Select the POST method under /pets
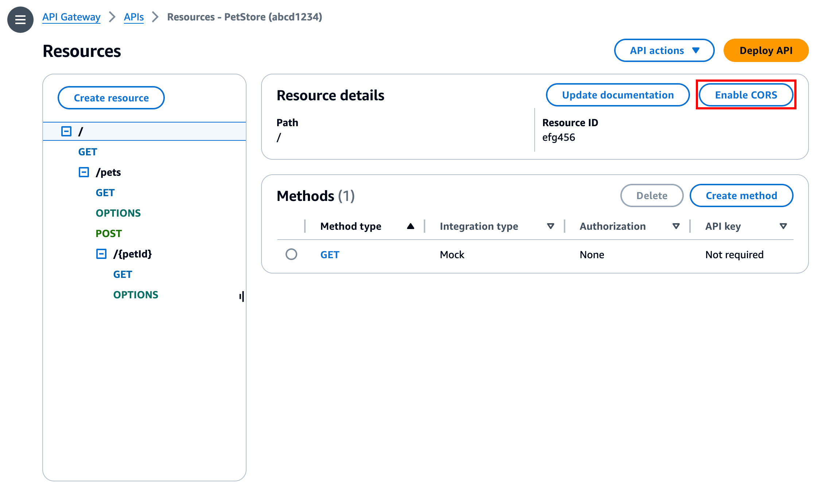Viewport: 814px width, 504px height. tap(108, 233)
